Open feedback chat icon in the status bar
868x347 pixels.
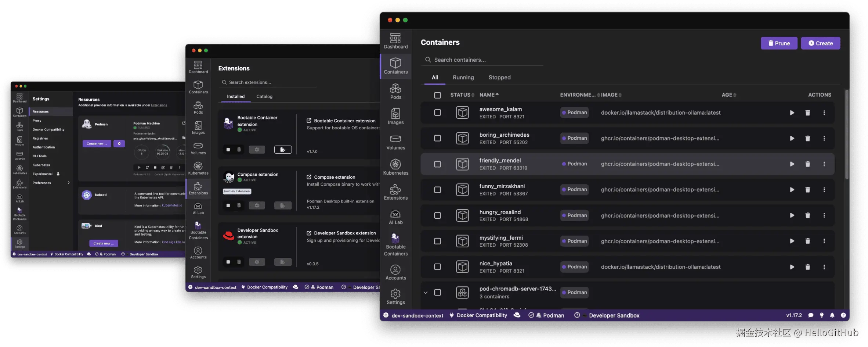[x=811, y=315]
